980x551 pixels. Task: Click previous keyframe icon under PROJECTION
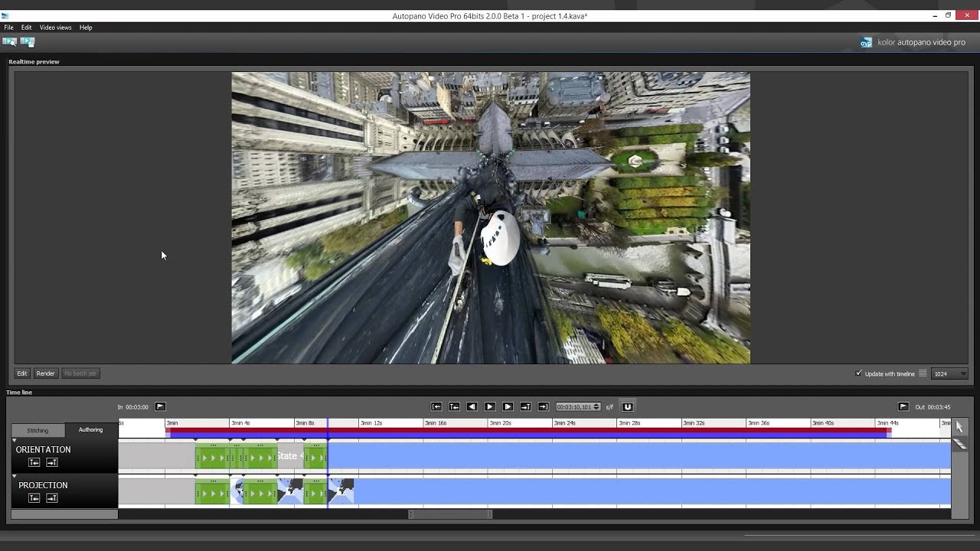click(x=34, y=497)
